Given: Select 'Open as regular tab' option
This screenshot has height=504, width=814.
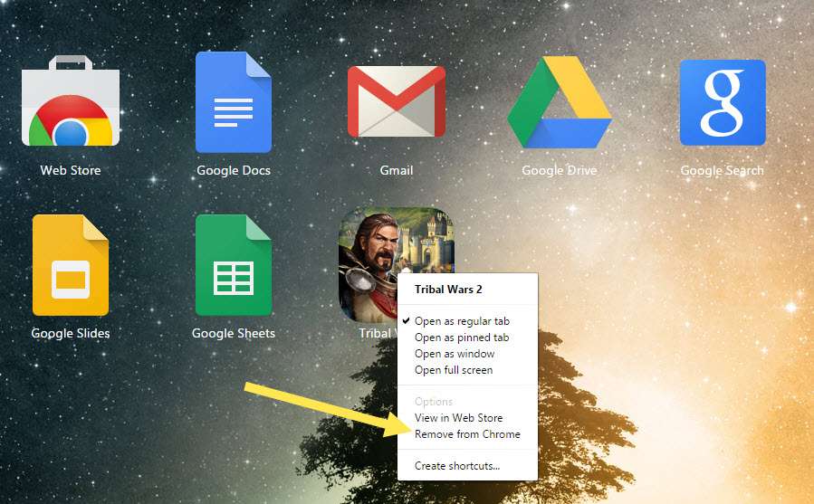Looking at the screenshot, I should tap(461, 321).
